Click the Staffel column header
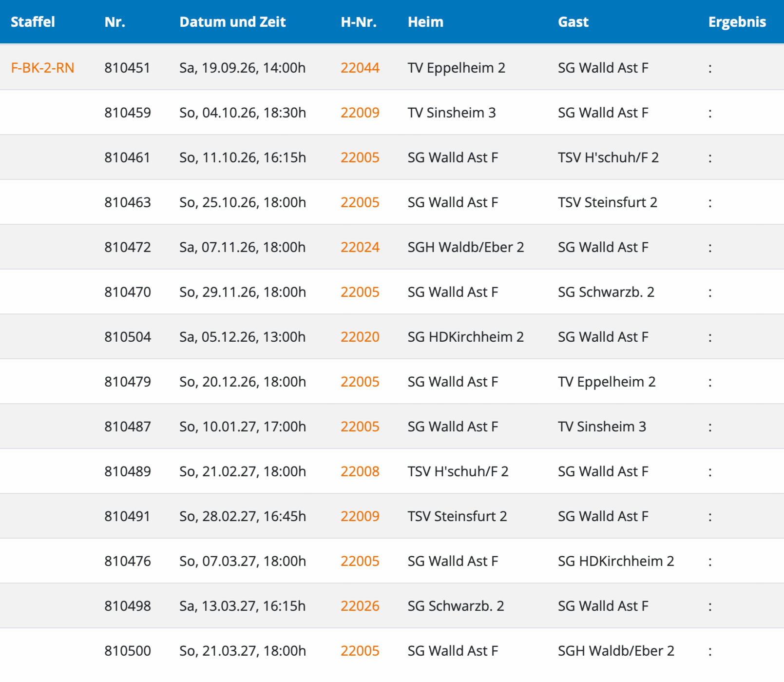This screenshot has width=784, height=682. [33, 22]
